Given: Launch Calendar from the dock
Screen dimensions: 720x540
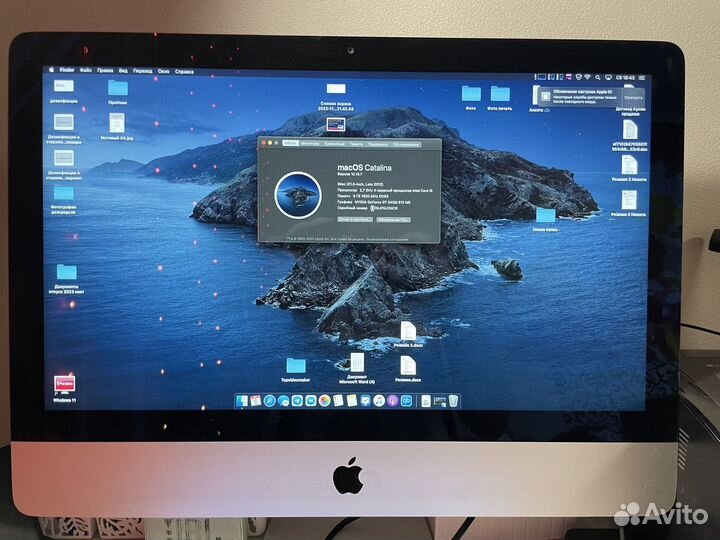Looking at the screenshot, I should click(256, 401).
